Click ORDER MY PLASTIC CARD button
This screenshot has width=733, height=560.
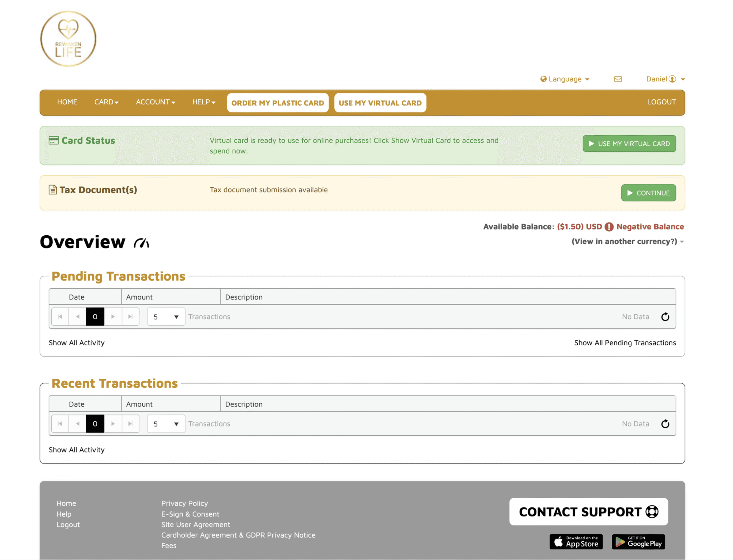[x=277, y=103]
